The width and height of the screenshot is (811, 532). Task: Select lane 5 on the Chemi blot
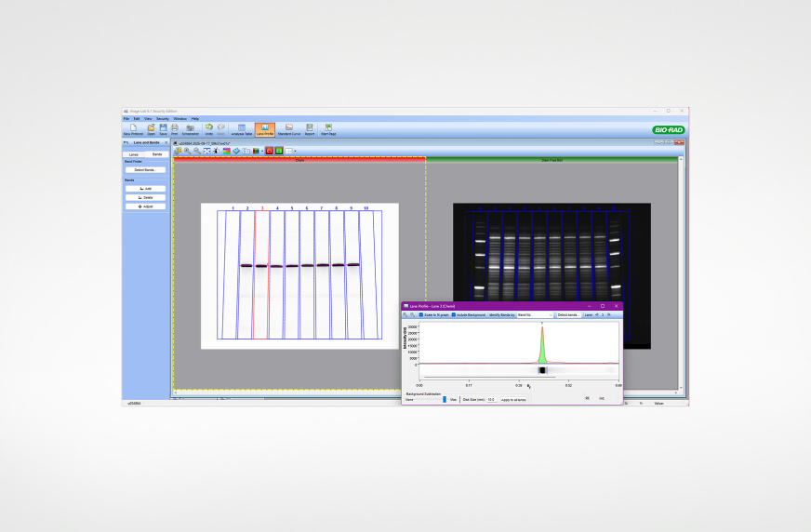coord(292,275)
